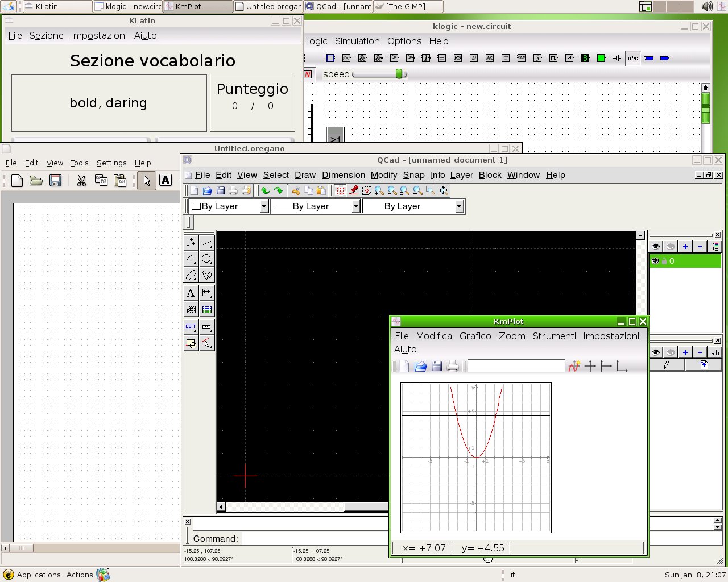Open the line width By Layer dropdown
This screenshot has height=582, width=728.
[316, 206]
